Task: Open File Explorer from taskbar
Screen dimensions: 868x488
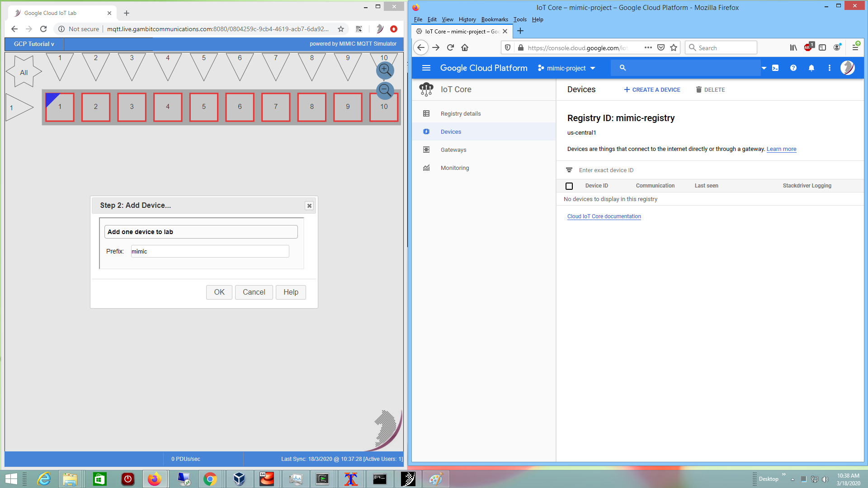Action: coord(70,479)
